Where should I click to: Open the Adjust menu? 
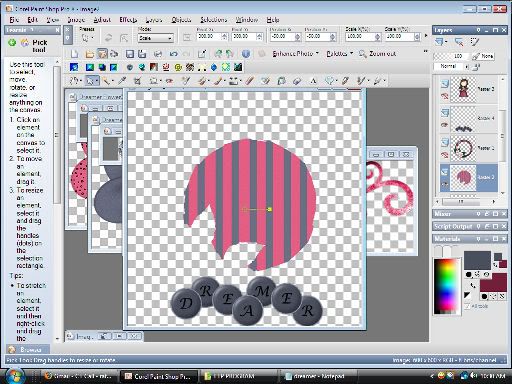pyautogui.click(x=102, y=20)
